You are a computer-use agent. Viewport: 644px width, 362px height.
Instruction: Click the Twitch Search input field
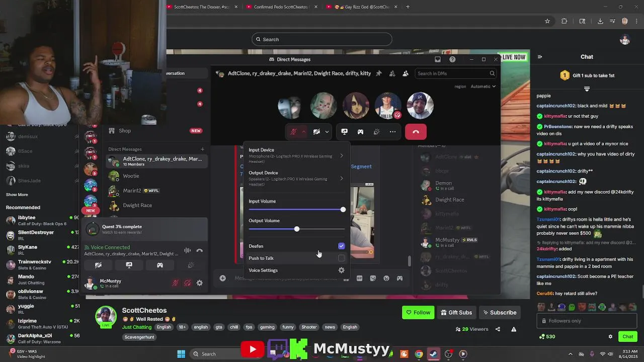click(322, 39)
